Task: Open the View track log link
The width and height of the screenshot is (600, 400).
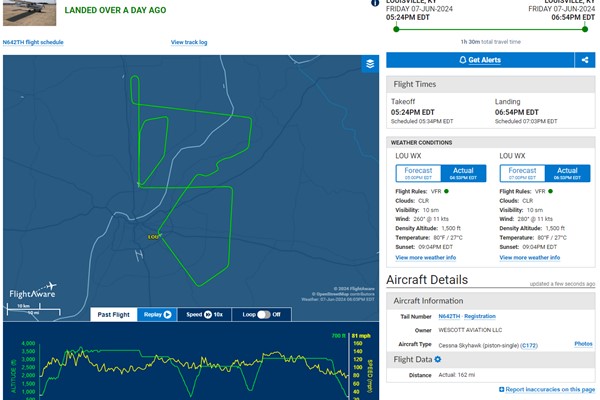Action: (x=189, y=42)
